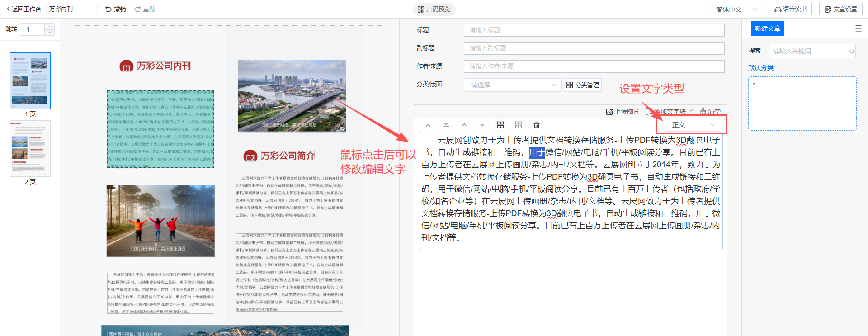Image resolution: width=868 pixels, height=336 pixels.
Task: Click the 新建文章 button
Action: point(767,28)
